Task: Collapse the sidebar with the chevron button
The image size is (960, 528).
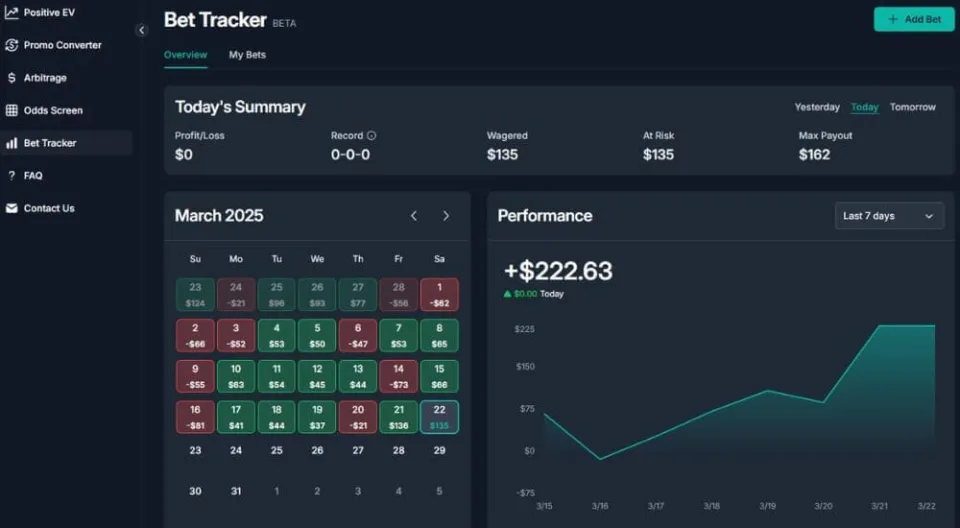Action: point(141,30)
